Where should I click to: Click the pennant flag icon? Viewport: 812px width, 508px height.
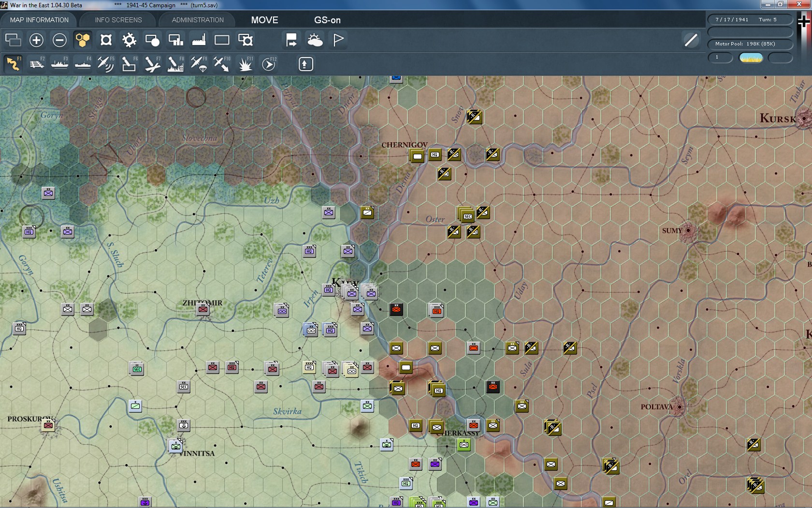tap(338, 40)
